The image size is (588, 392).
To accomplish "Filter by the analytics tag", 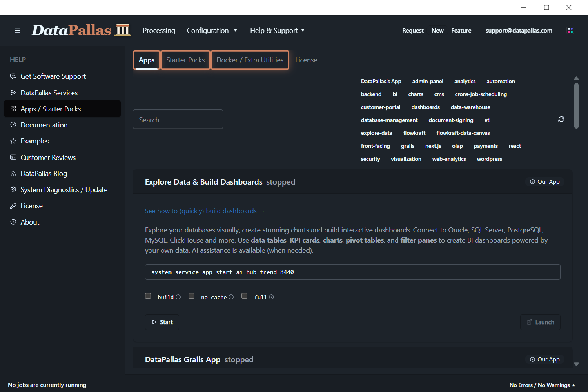I will (x=465, y=81).
